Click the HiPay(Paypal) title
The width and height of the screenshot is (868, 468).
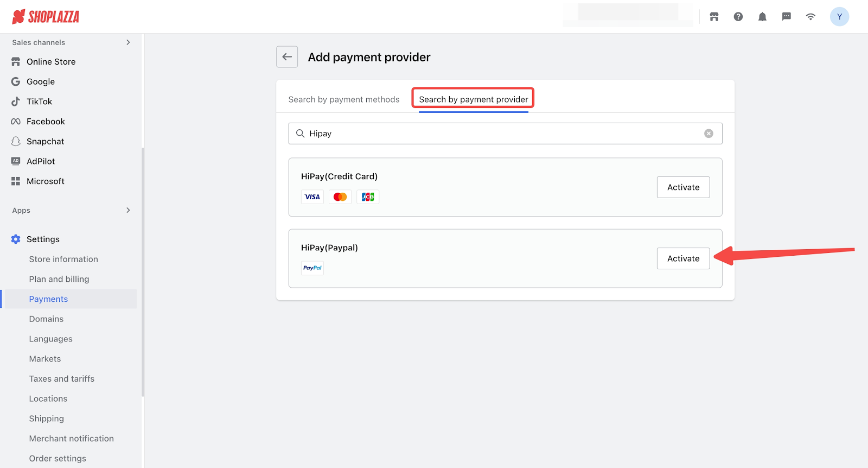coord(329,248)
